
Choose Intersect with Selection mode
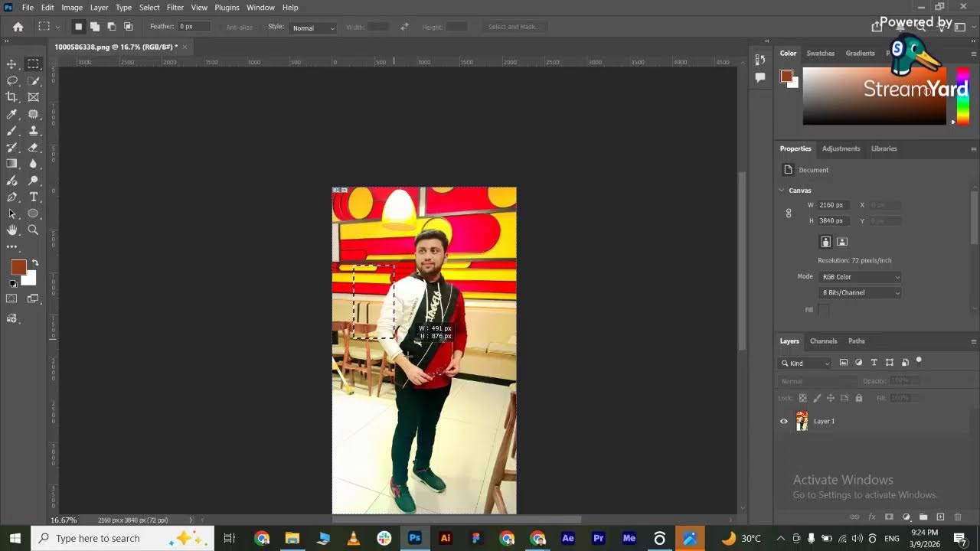point(129,27)
